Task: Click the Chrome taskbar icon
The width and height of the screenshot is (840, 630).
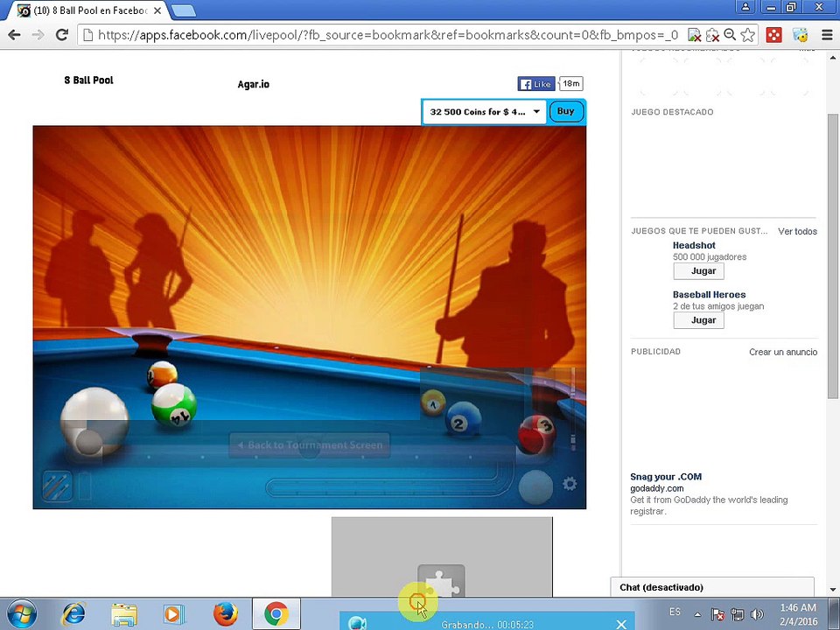Action: tap(276, 614)
